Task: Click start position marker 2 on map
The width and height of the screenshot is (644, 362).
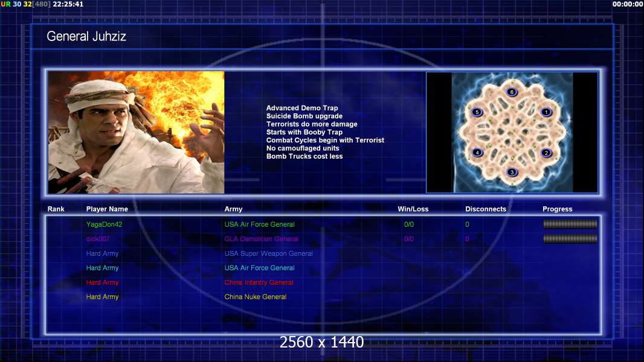Action: tap(546, 153)
